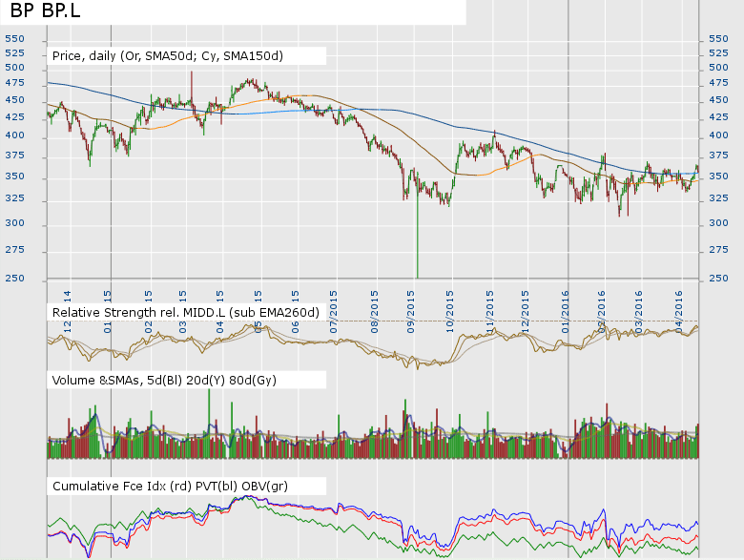Image resolution: width=744 pixels, height=560 pixels.
Task: Click the 12/2015 date label
Action: pos(526,312)
